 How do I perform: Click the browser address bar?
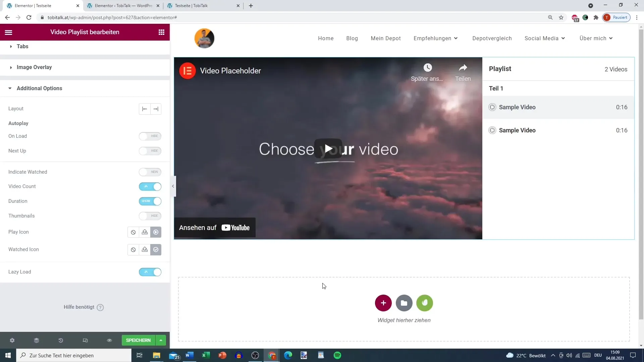click(x=292, y=17)
